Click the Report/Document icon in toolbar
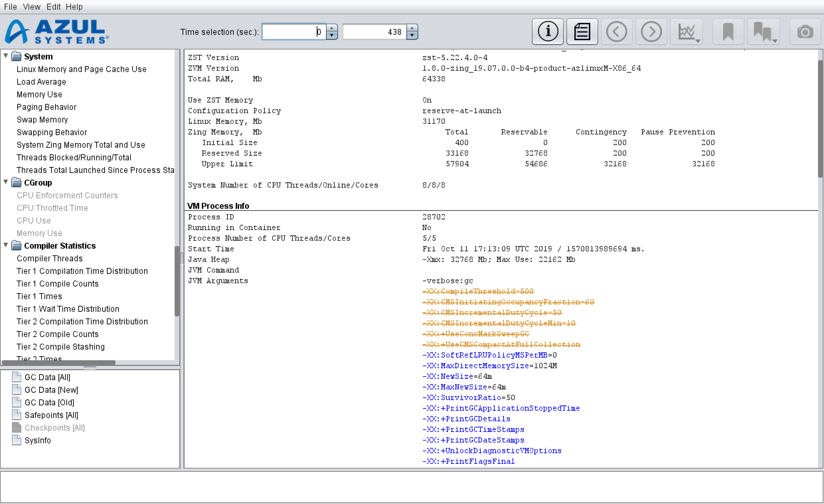The height and width of the screenshot is (504, 824). click(x=583, y=31)
